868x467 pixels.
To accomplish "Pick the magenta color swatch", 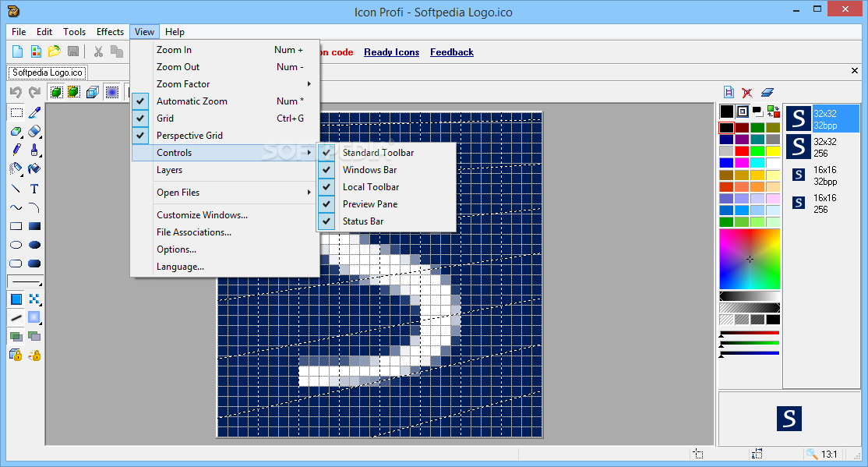I will pos(742,163).
